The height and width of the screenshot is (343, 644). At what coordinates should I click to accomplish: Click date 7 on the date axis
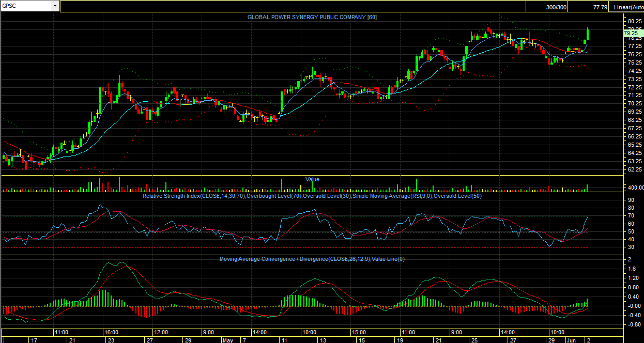tap(244, 340)
